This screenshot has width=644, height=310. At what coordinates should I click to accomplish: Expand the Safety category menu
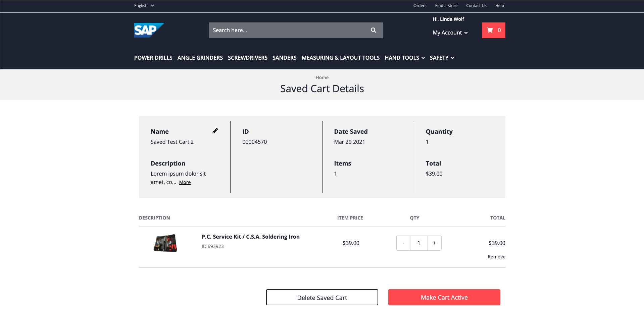pos(442,58)
